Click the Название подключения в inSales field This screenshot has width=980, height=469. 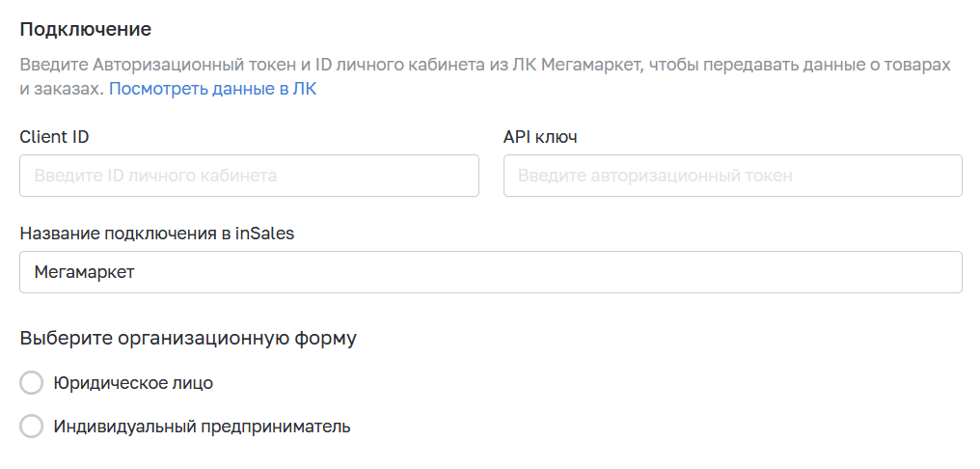pyautogui.click(x=491, y=272)
